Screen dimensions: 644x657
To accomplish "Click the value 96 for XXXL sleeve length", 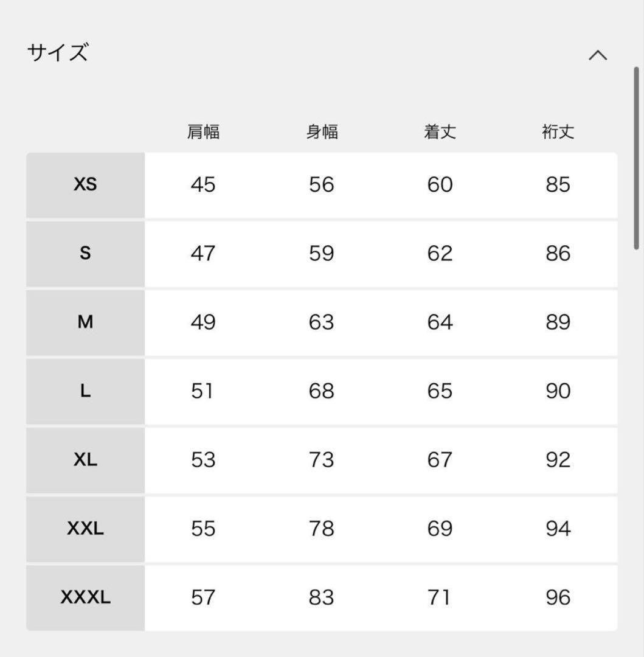I will 557,597.
